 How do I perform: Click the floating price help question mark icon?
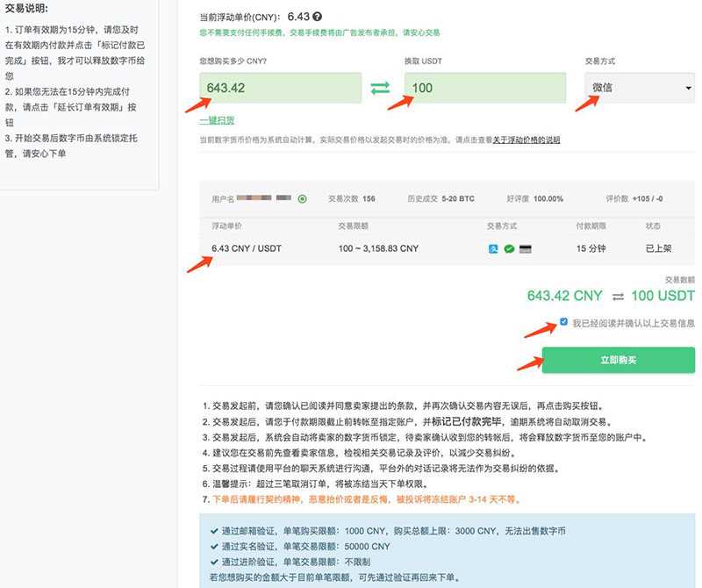coord(318,15)
